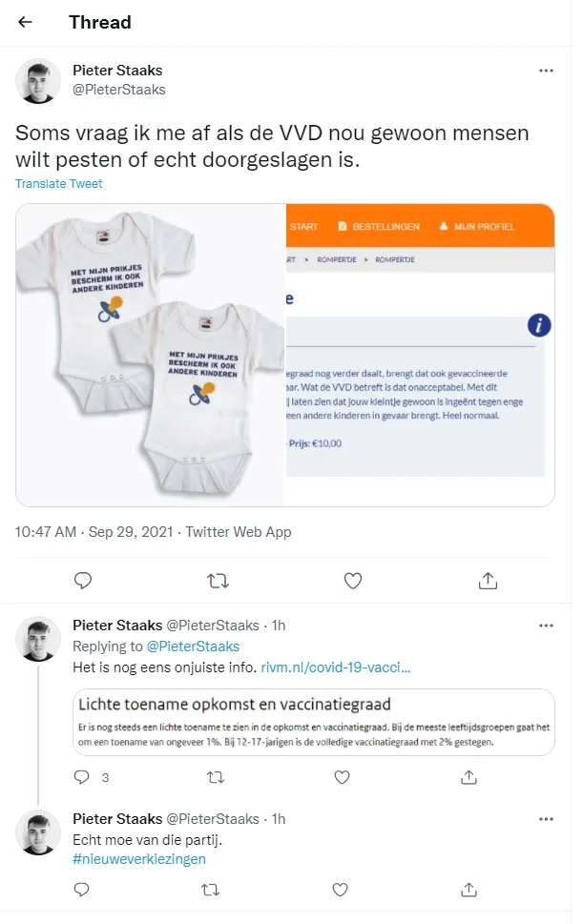Screen dimensions: 583x924
Task: Retweet the final reply in the thread
Action: point(212,889)
